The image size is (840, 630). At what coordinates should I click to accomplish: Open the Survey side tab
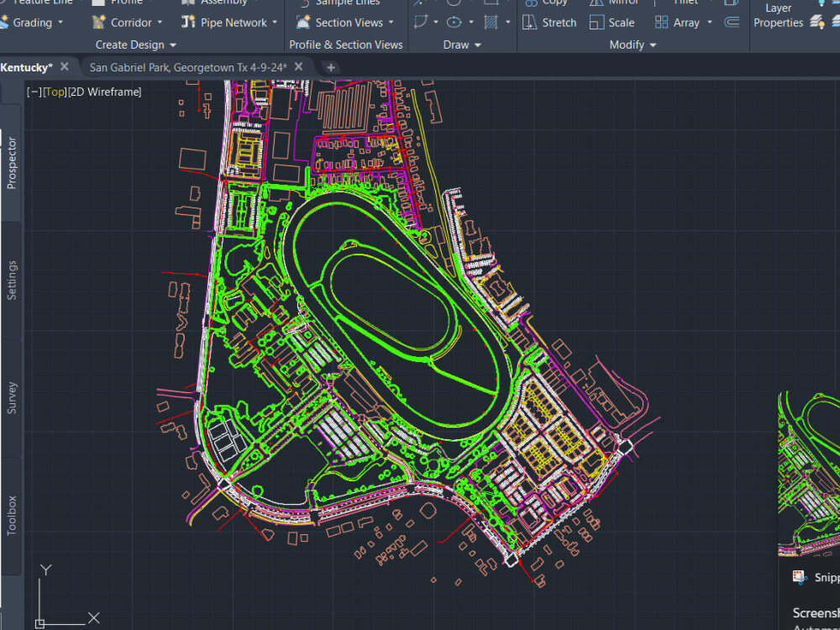tap(11, 398)
